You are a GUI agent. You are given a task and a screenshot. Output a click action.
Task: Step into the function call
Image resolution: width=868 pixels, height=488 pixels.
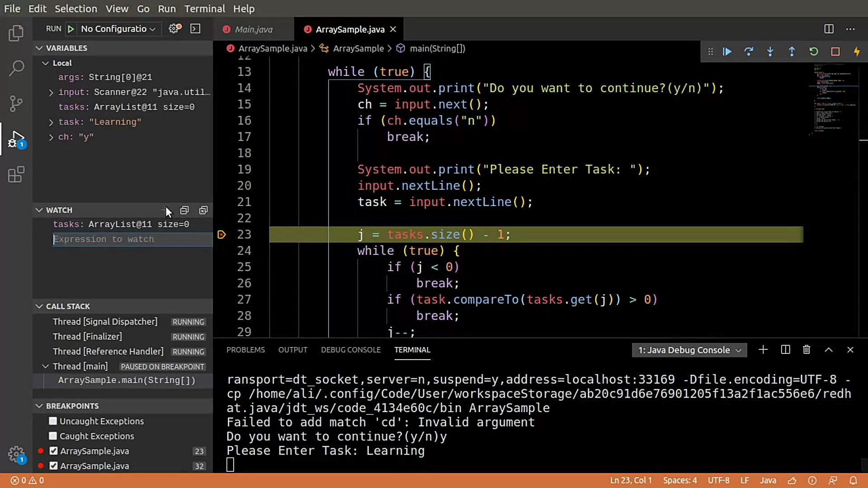[770, 52]
